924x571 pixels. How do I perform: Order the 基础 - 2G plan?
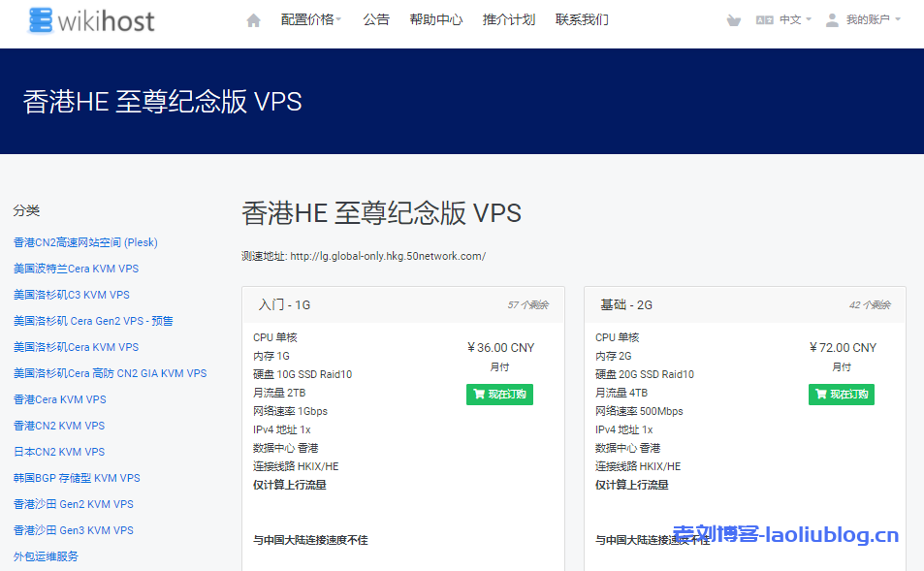[x=842, y=395]
